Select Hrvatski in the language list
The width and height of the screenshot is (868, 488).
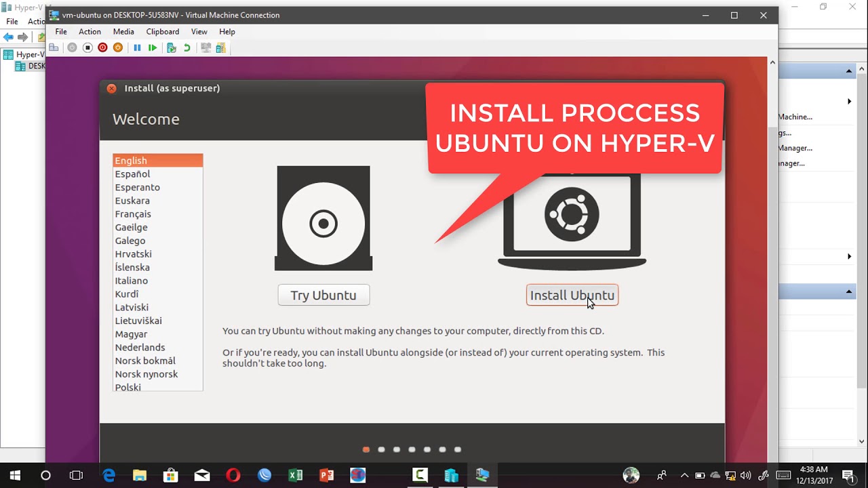pyautogui.click(x=157, y=254)
